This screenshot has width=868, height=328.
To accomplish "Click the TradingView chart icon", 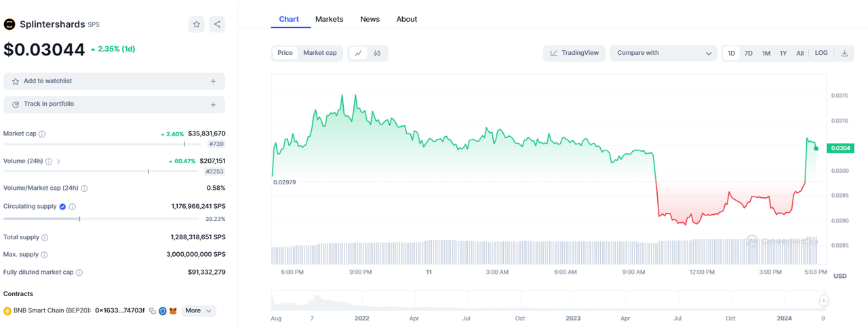I will [x=554, y=53].
